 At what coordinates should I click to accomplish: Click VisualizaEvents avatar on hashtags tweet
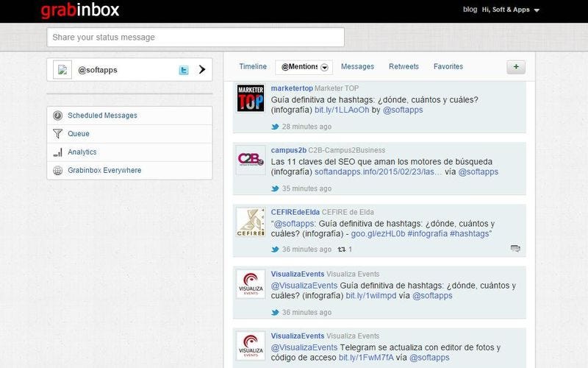click(251, 284)
